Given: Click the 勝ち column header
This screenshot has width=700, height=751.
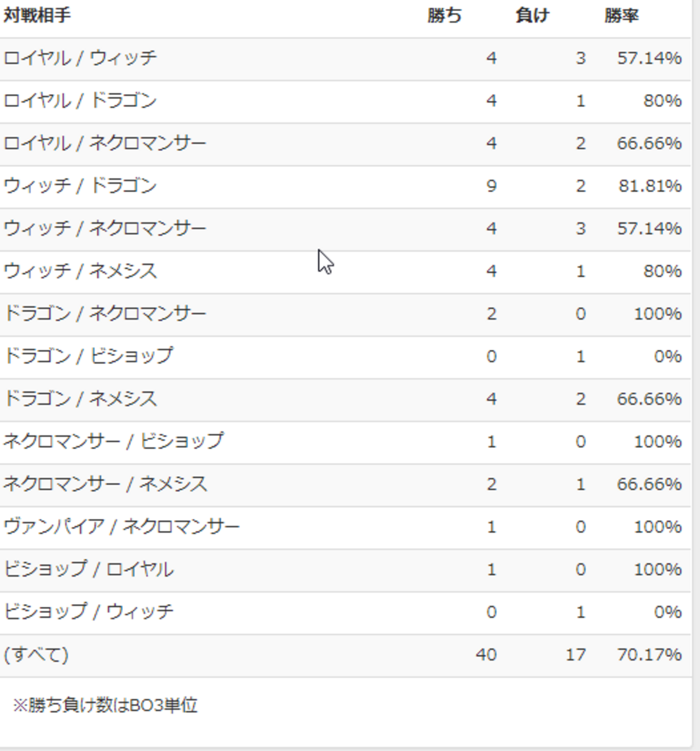Looking at the screenshot, I should (x=444, y=16).
